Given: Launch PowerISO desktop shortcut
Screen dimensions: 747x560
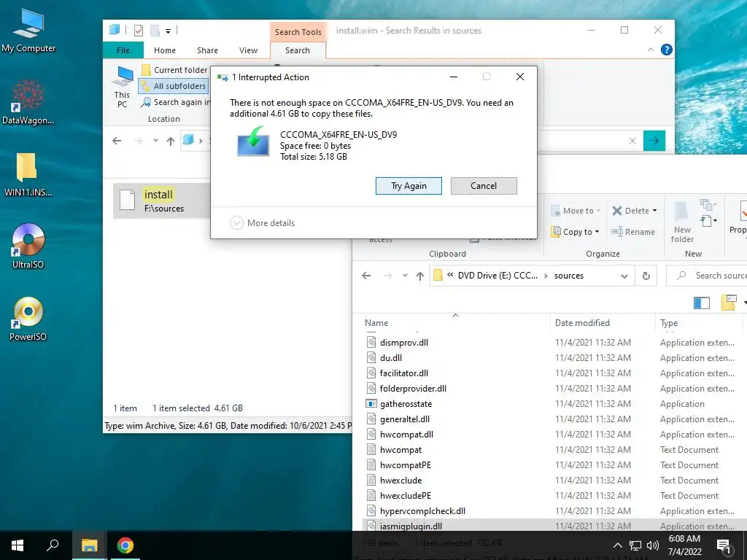Looking at the screenshot, I should click(x=28, y=319).
